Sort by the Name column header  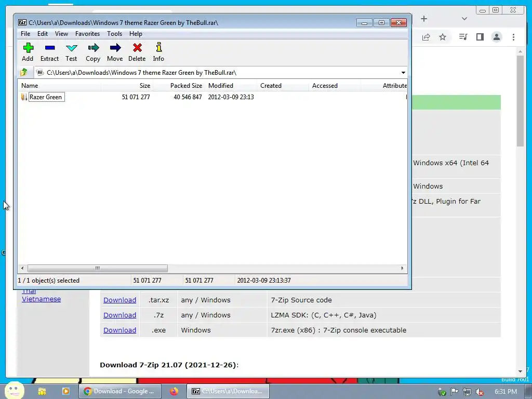point(59,86)
